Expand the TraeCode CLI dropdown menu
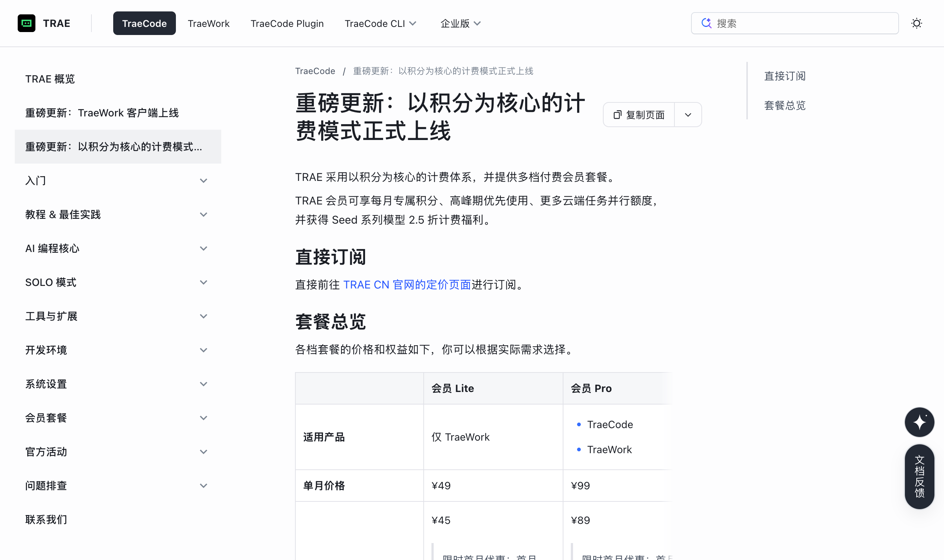The width and height of the screenshot is (944, 560). 380,24
